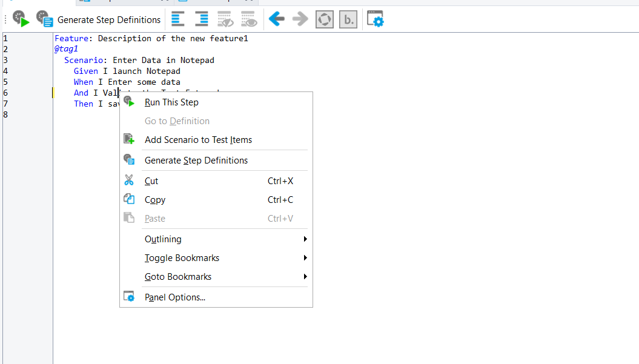Toggle the second crossed-eye visibility icon
Image resolution: width=639 pixels, height=364 pixels.
pos(249,19)
